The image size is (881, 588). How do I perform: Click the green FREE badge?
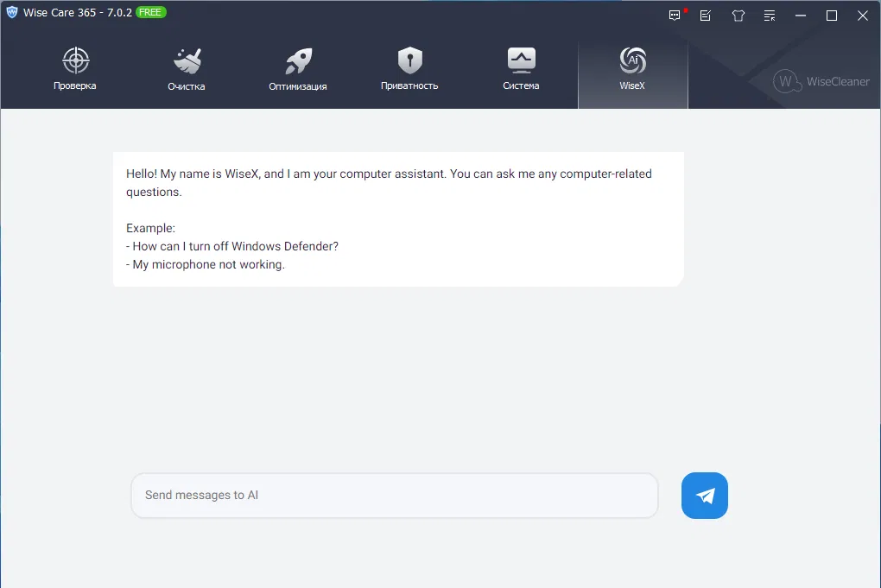(150, 12)
